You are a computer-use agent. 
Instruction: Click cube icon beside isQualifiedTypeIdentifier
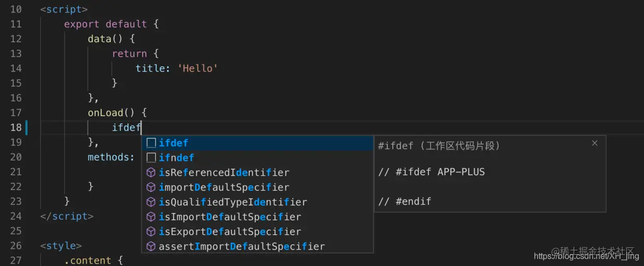(151, 202)
